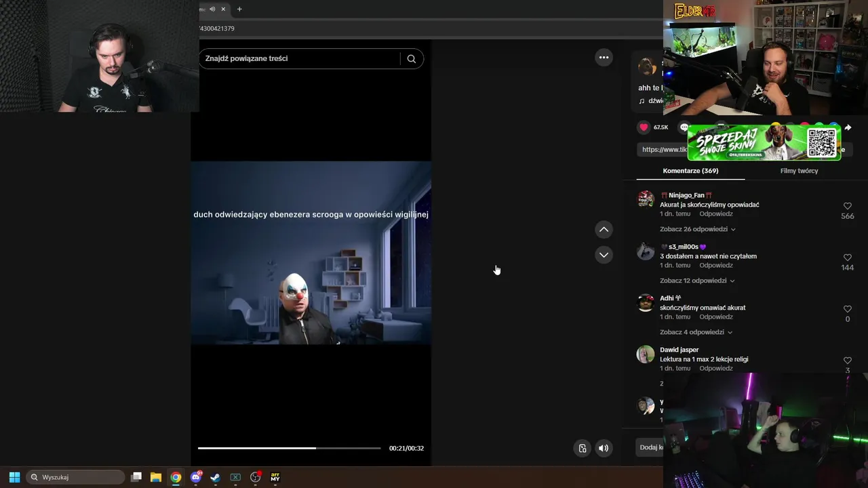
Task: Open Discord from taskbar
Action: point(196,477)
